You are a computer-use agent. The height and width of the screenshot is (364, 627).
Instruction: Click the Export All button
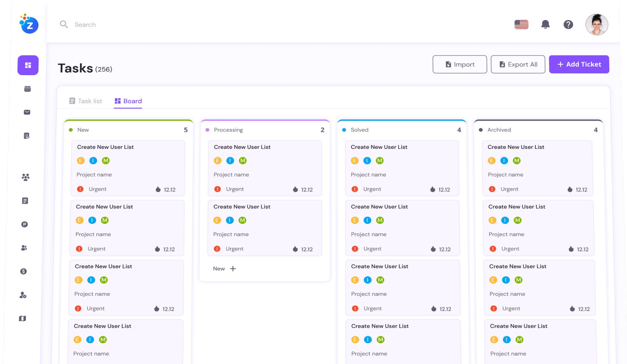[518, 64]
